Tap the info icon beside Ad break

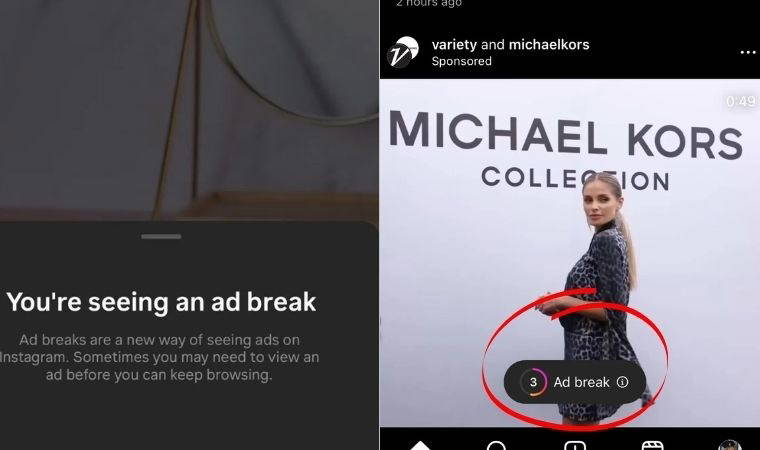pyautogui.click(x=623, y=382)
